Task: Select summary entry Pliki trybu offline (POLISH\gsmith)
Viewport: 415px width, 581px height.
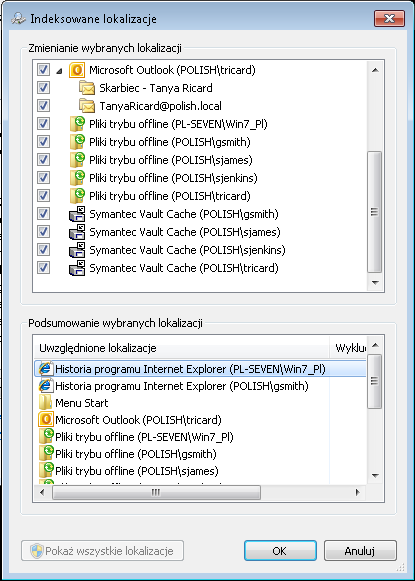Action: pyautogui.click(x=136, y=454)
